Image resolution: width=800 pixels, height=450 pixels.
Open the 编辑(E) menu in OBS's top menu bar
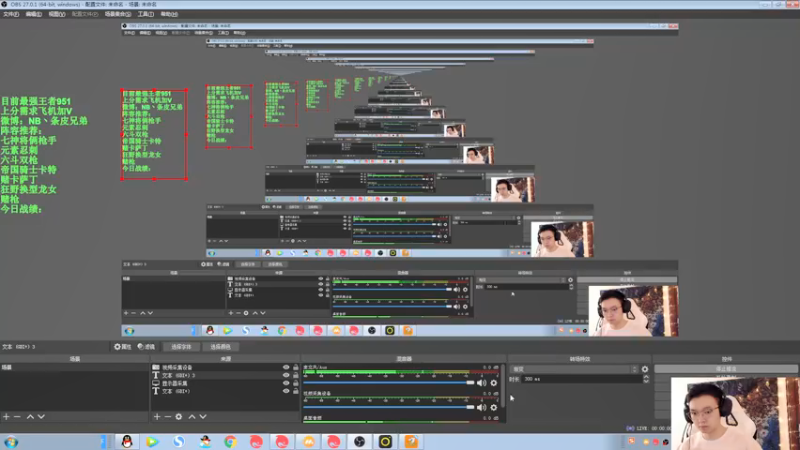coord(33,14)
